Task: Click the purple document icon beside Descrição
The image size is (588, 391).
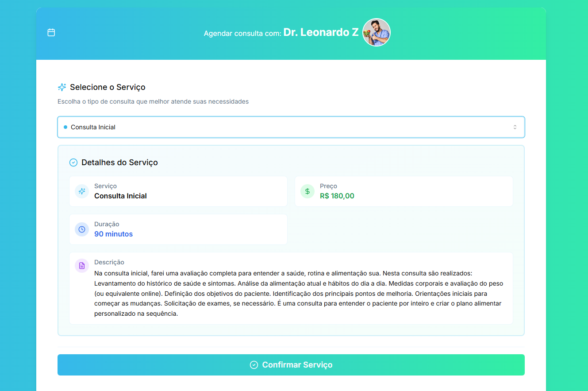Action: pos(82,265)
